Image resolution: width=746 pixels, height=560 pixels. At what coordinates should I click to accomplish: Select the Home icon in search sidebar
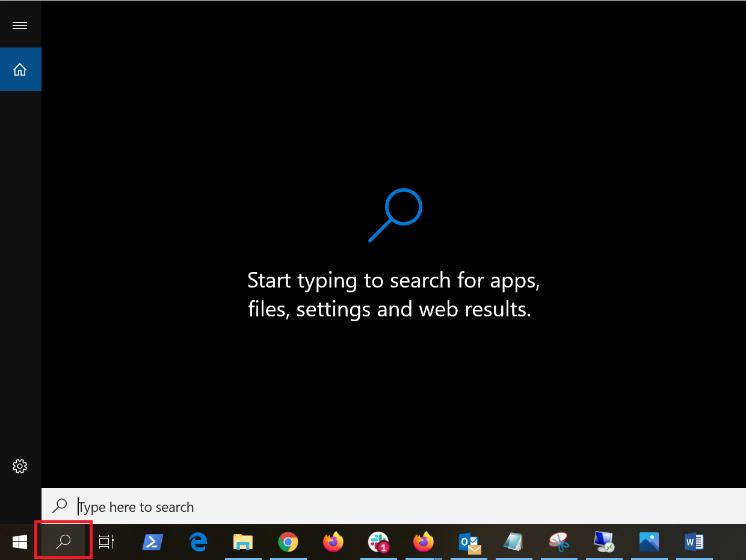click(20, 70)
